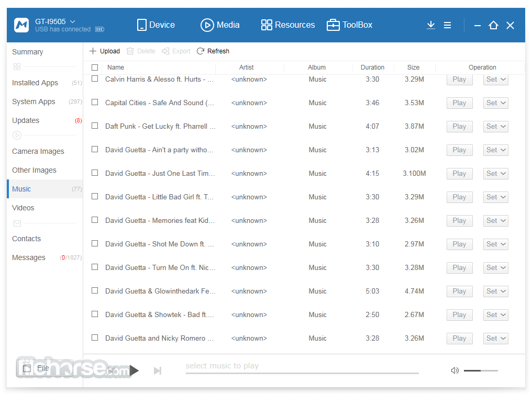This screenshot has height=394, width=532.
Task: Open Messages in the sidebar
Action: (45, 257)
